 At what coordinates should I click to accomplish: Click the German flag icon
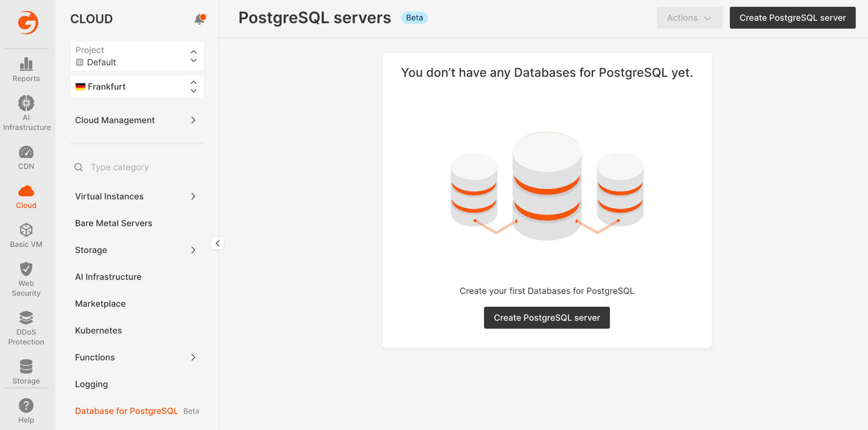[x=81, y=86]
